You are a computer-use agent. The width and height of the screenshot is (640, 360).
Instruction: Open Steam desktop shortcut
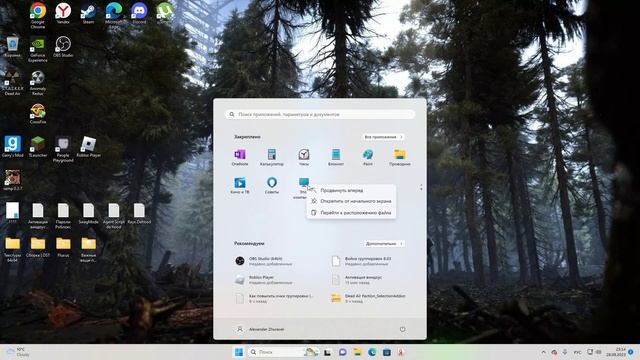[88, 13]
